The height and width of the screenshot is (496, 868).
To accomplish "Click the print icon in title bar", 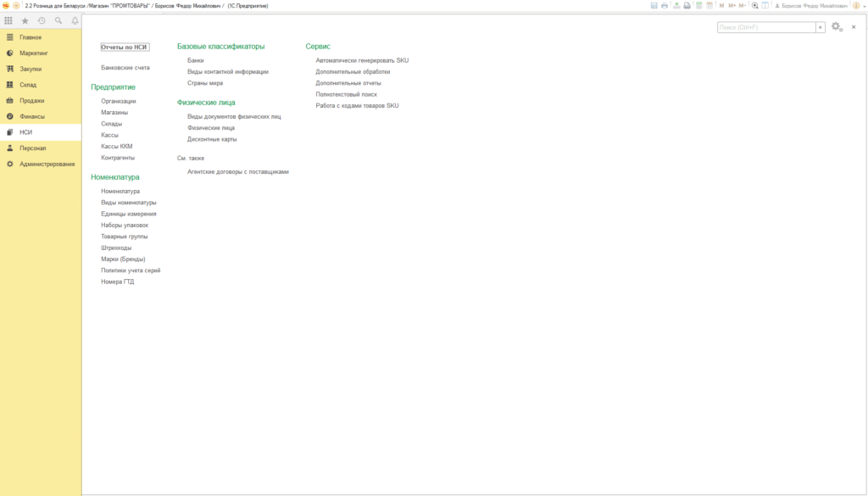I will 665,6.
